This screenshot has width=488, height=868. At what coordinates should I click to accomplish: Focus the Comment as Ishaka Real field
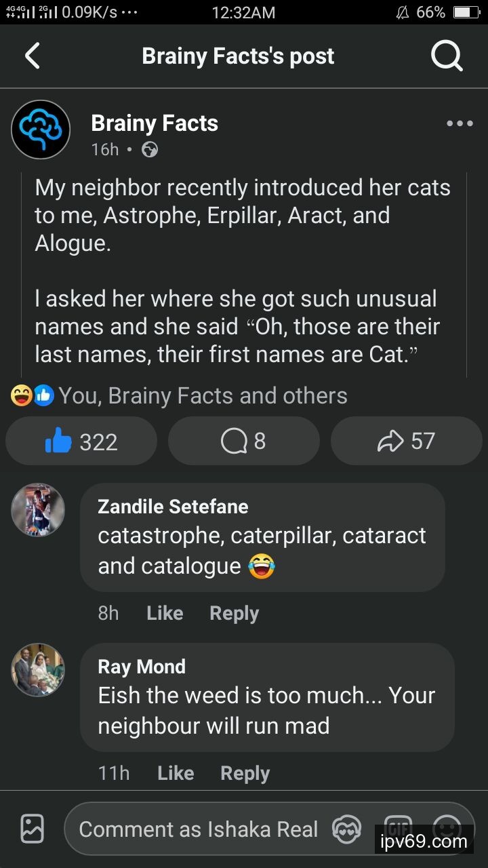pyautogui.click(x=198, y=829)
